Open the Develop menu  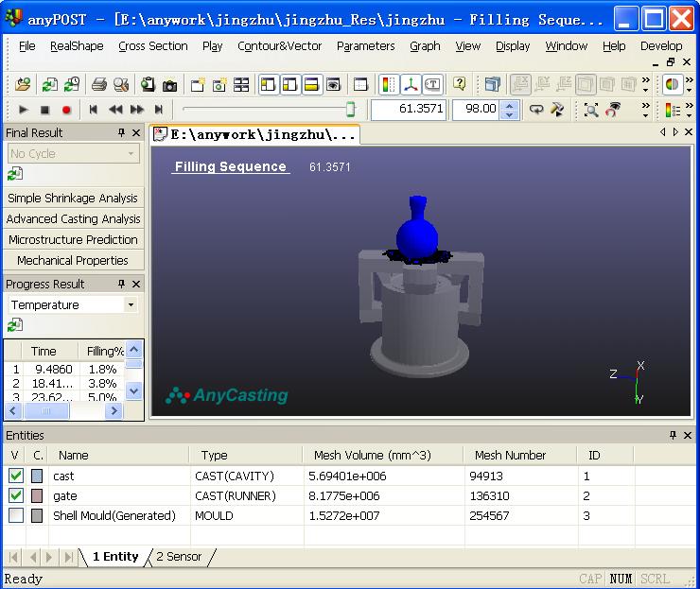[x=661, y=46]
